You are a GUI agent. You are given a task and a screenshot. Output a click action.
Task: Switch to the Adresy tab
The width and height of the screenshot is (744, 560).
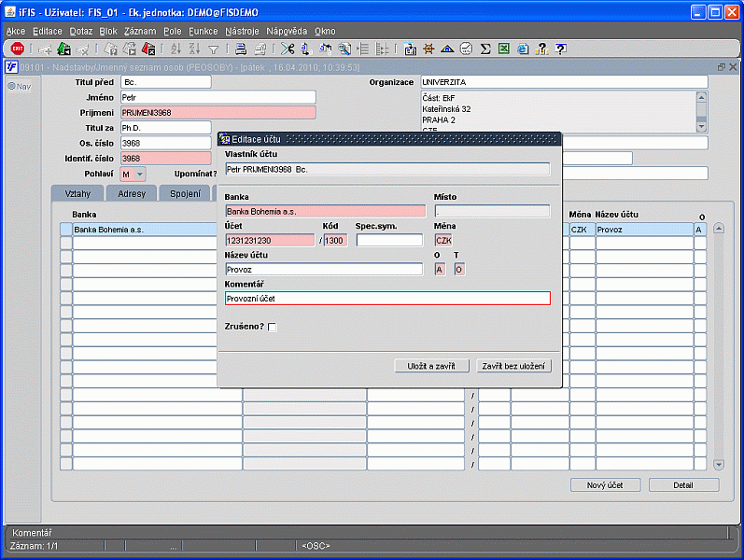tap(132, 193)
